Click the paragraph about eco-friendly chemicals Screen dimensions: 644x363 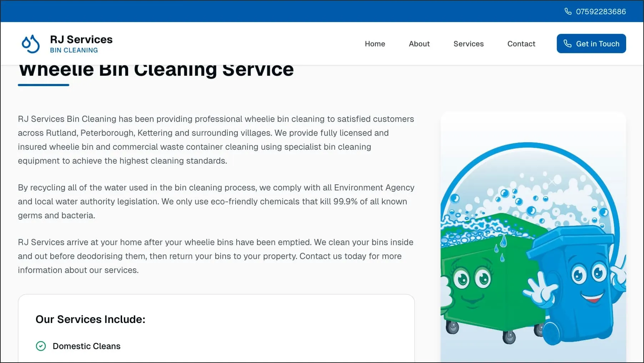(x=216, y=202)
